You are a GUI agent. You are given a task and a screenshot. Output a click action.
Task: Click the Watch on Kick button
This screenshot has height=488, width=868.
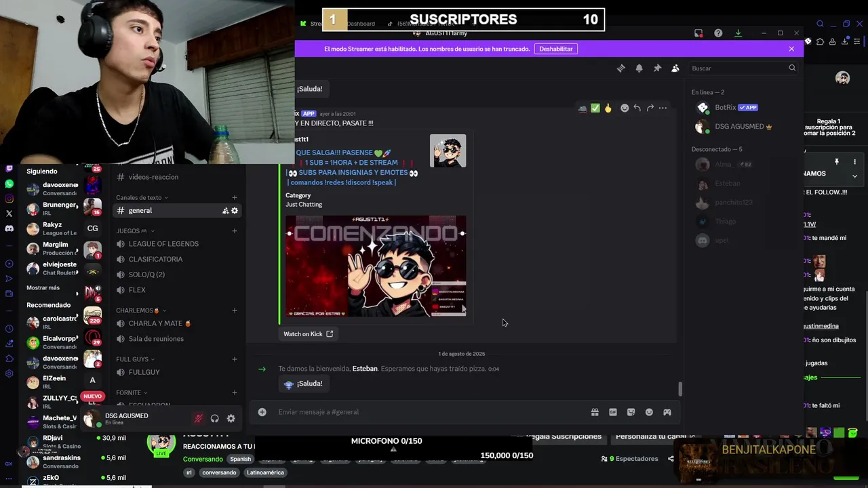(x=308, y=334)
